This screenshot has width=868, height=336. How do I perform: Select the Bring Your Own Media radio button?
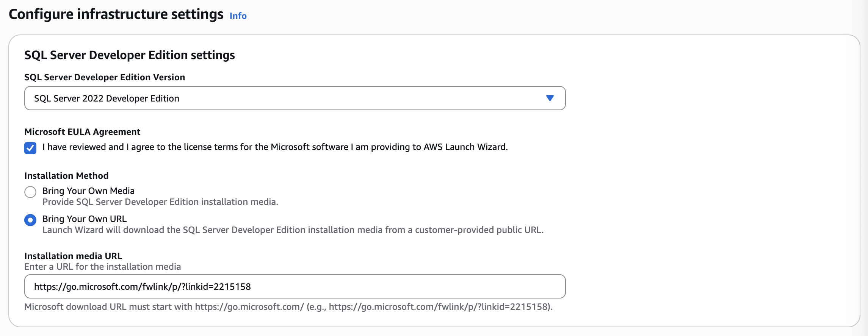pos(30,192)
